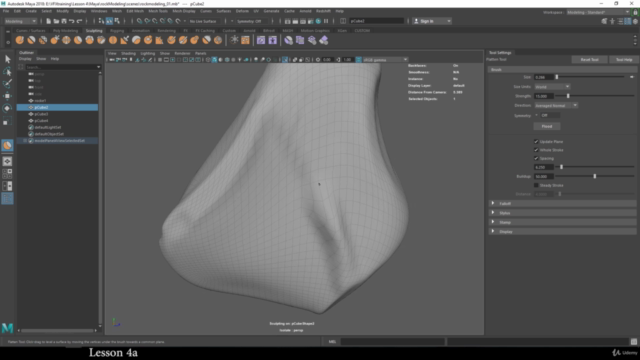The width and height of the screenshot is (640, 360).
Task: Select the Flatten sculpting tool
Action: pyautogui.click(x=78, y=40)
